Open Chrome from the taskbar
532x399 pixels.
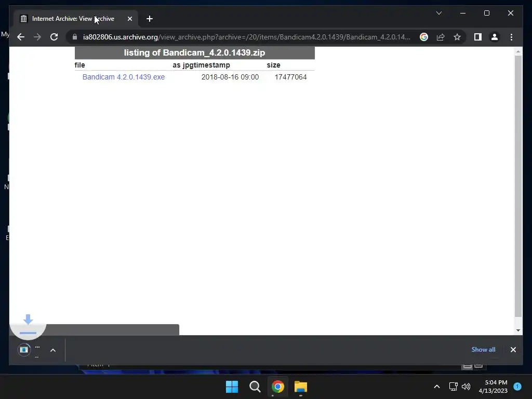(277, 387)
